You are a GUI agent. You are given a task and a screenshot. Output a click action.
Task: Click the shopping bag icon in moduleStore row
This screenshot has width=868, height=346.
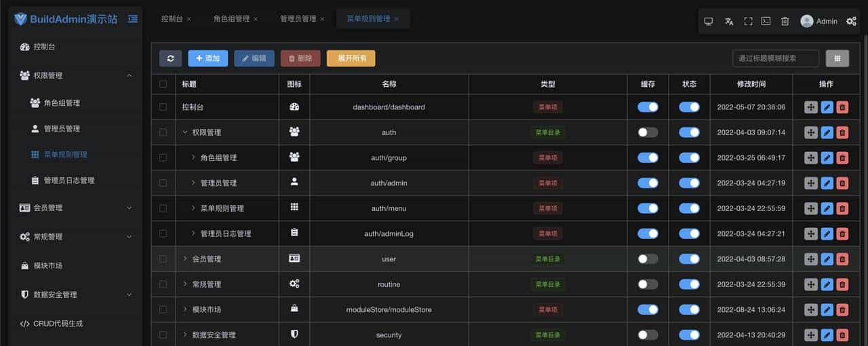pyautogui.click(x=294, y=309)
